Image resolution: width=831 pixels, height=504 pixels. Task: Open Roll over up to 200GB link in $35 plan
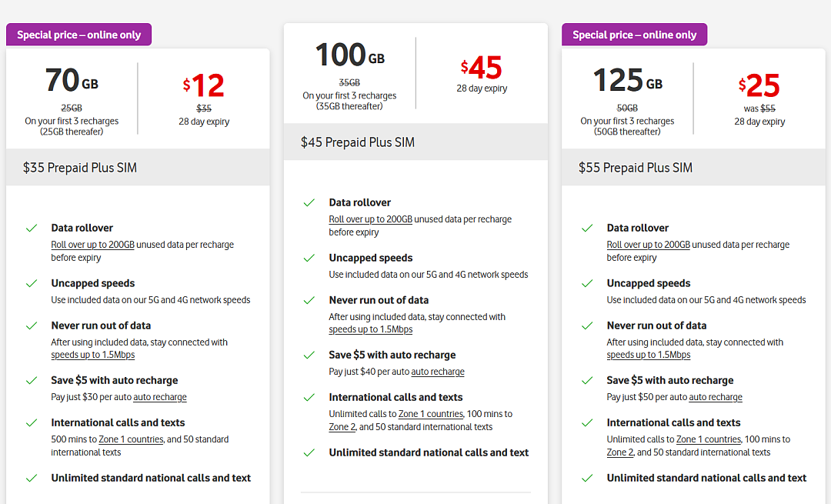click(x=93, y=245)
